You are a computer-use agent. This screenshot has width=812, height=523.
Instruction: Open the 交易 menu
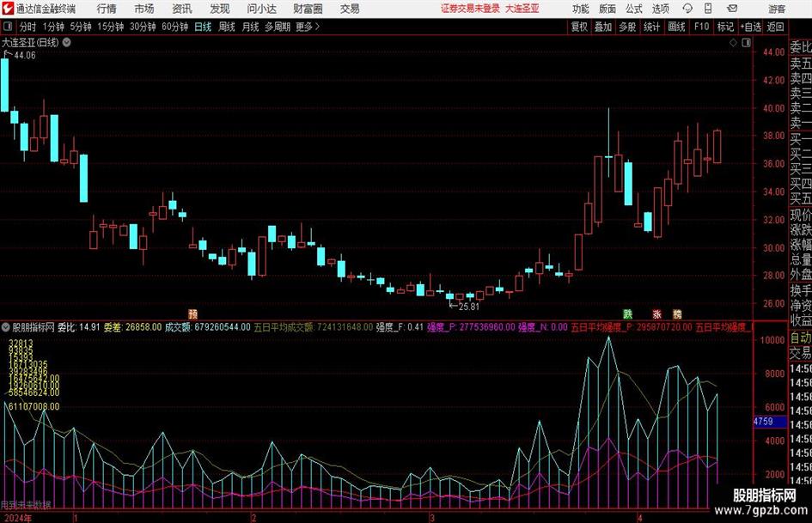pos(350,9)
